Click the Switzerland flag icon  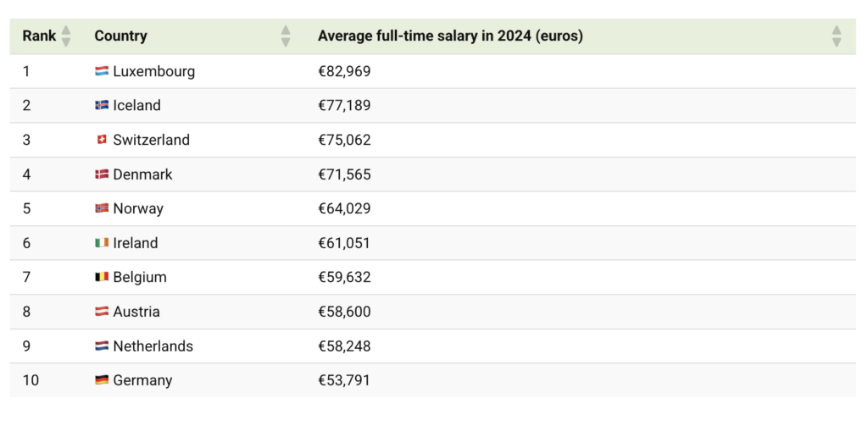point(102,141)
